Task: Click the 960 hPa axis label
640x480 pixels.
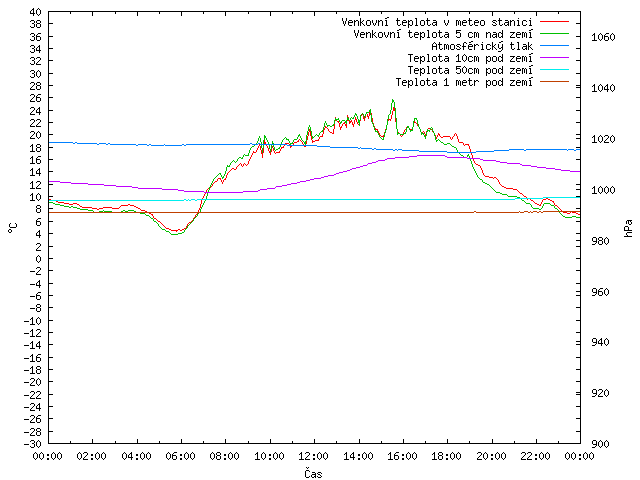Action: [x=600, y=292]
